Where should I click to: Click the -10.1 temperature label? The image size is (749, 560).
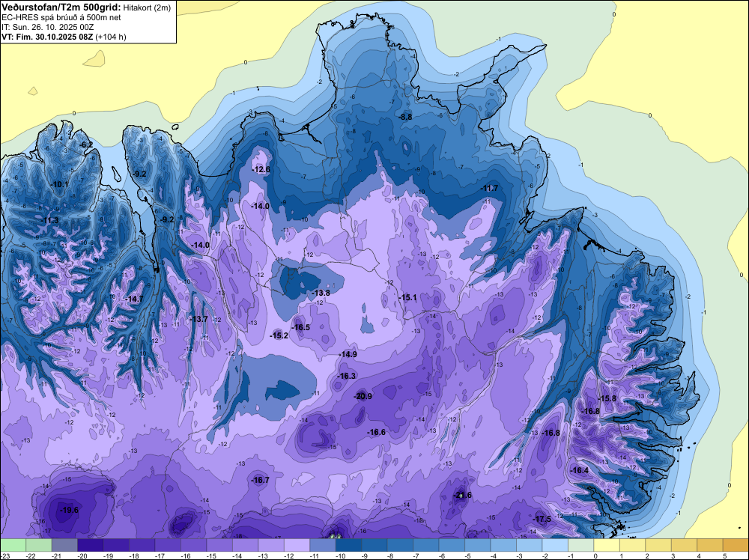click(59, 184)
